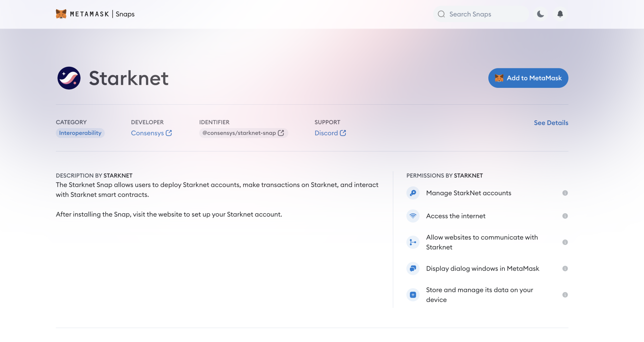Click the Store and manage data permission icon
The image size is (644, 342).
click(x=413, y=294)
